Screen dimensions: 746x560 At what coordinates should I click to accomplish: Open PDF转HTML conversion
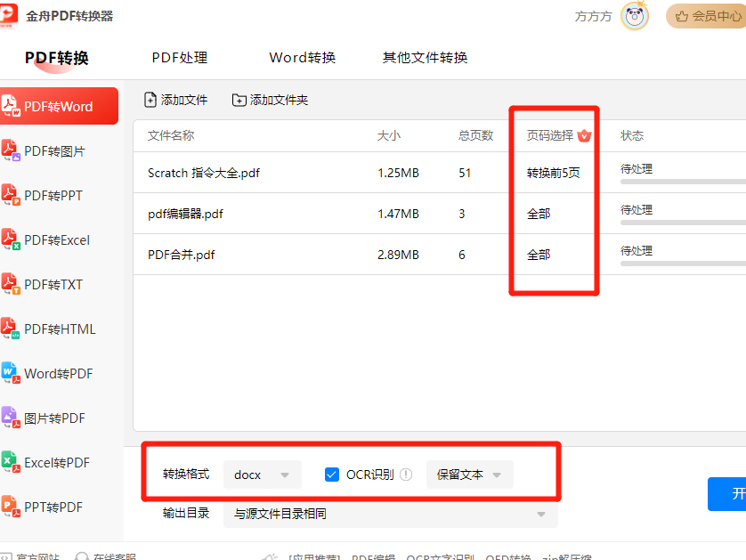[x=60, y=329]
